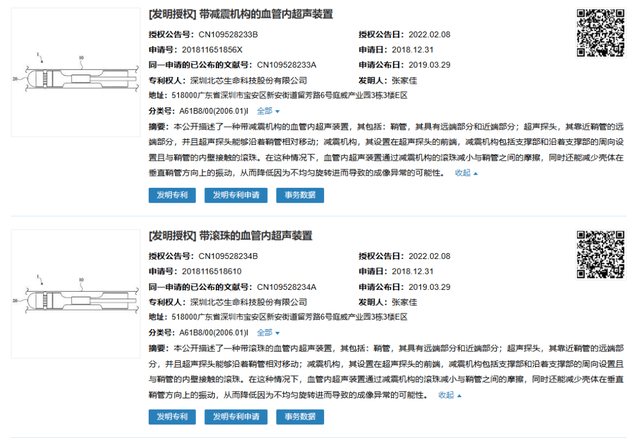Click the 收起 up-arrow in first abstract
Viewport: 640px width, 438px height.
(x=476, y=173)
